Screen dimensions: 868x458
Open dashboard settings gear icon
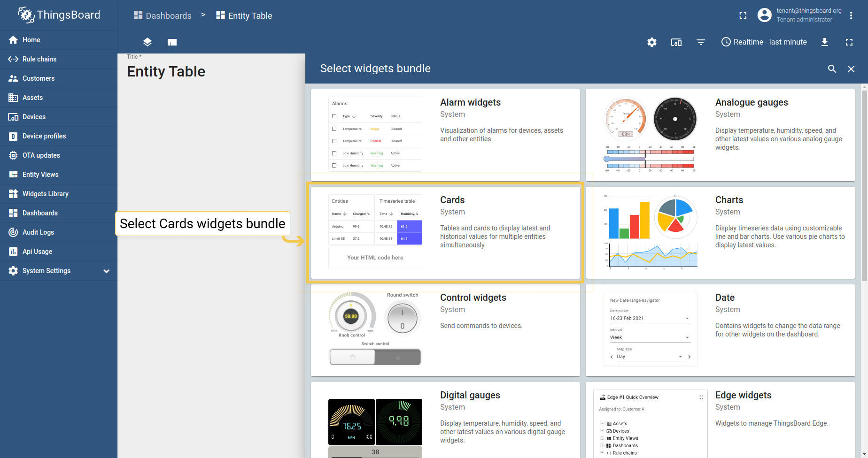[651, 42]
